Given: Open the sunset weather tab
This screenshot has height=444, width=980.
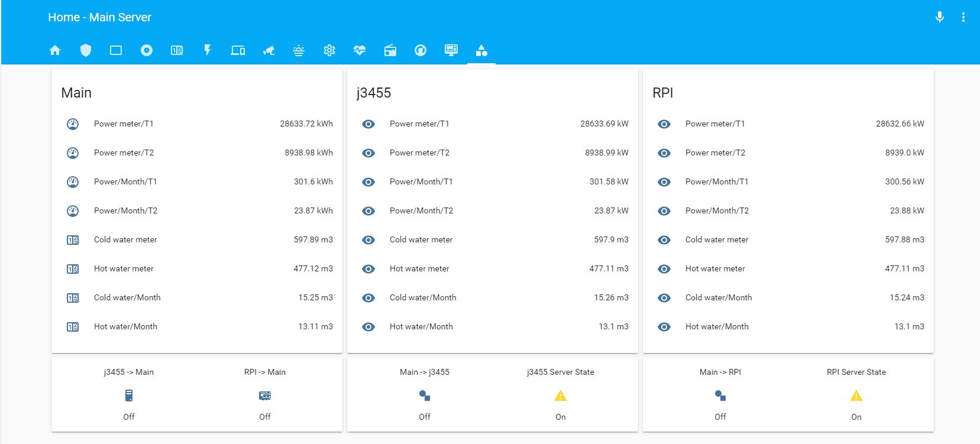Looking at the screenshot, I should click(x=299, y=50).
